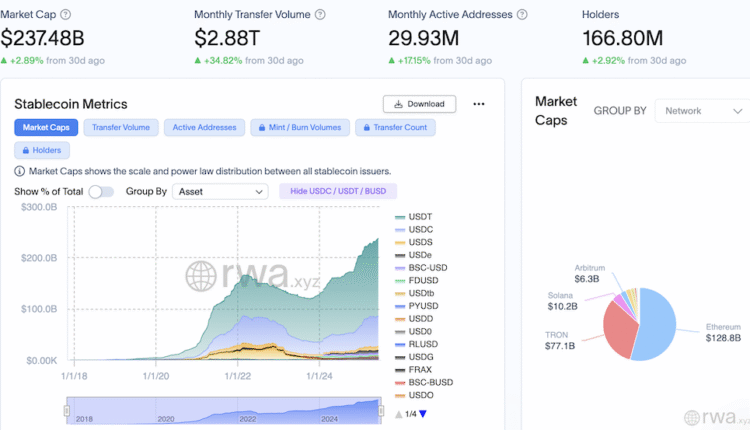Click Hide USDC / USDT / BUSD button
Image resolution: width=750 pixels, height=430 pixels.
(338, 191)
